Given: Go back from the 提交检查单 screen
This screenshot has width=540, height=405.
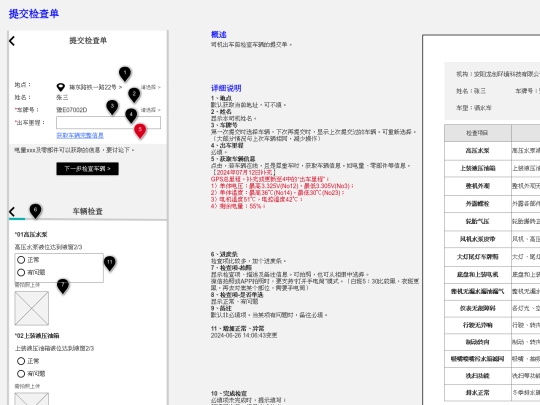Looking at the screenshot, I should (x=12, y=41).
